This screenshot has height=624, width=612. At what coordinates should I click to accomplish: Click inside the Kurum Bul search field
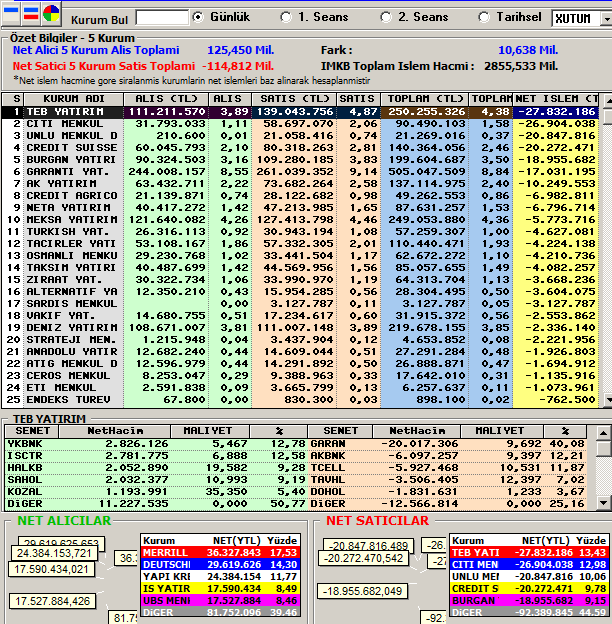pos(162,18)
